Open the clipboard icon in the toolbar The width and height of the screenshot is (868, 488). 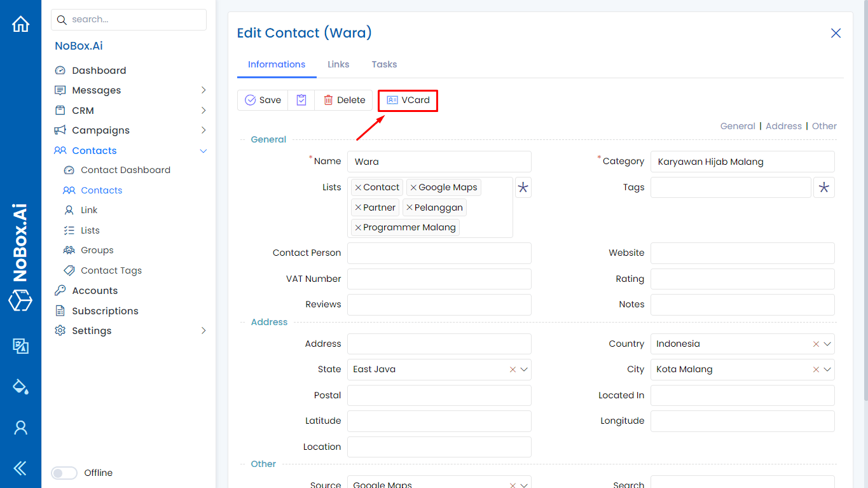301,100
